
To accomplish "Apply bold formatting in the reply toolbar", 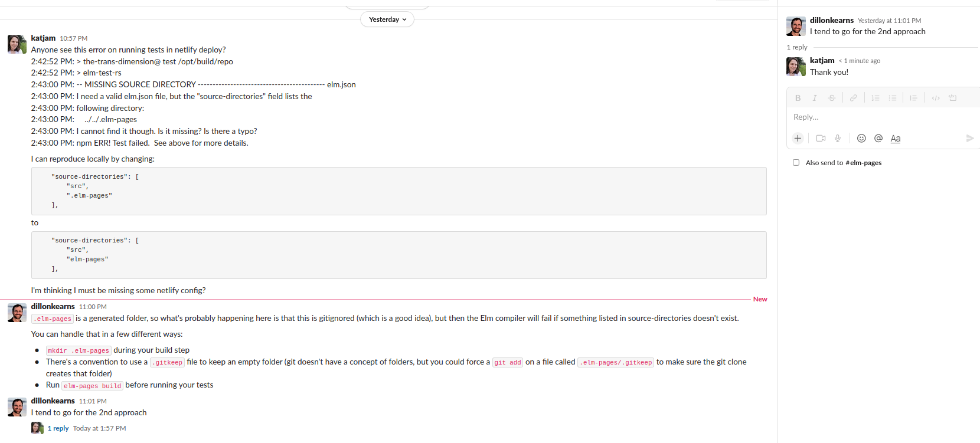I will click(x=798, y=97).
